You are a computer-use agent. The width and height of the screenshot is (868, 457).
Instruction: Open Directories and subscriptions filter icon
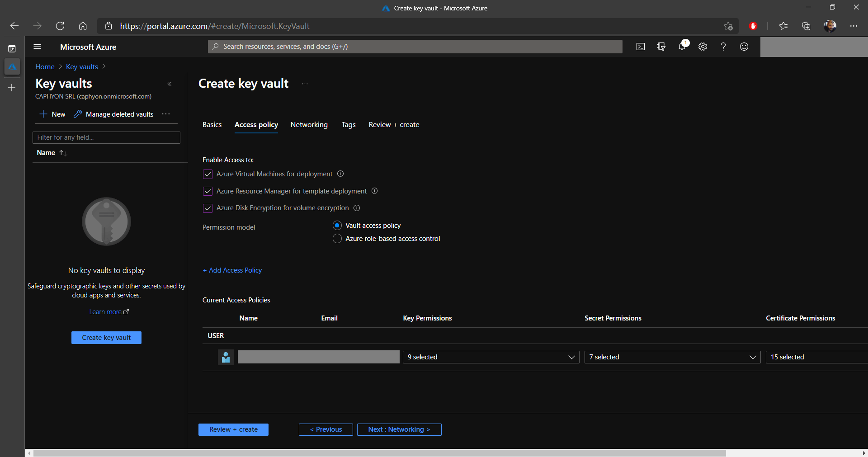[x=661, y=47]
